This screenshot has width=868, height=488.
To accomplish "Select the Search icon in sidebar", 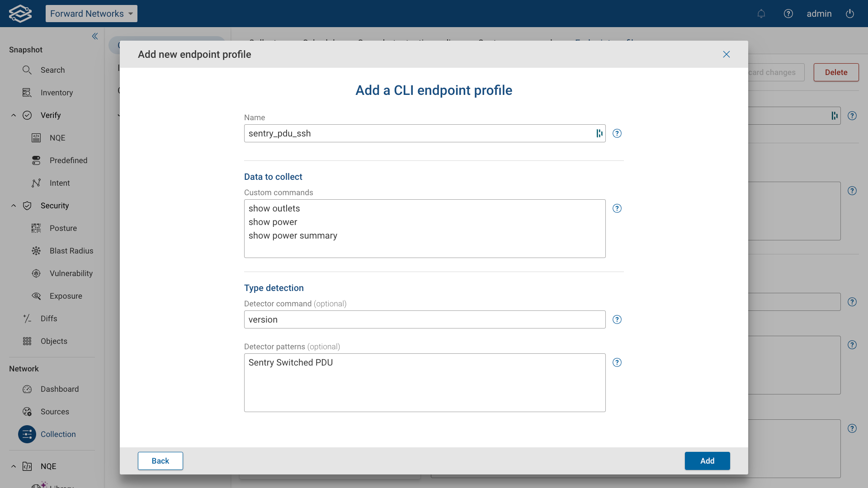I will (27, 70).
